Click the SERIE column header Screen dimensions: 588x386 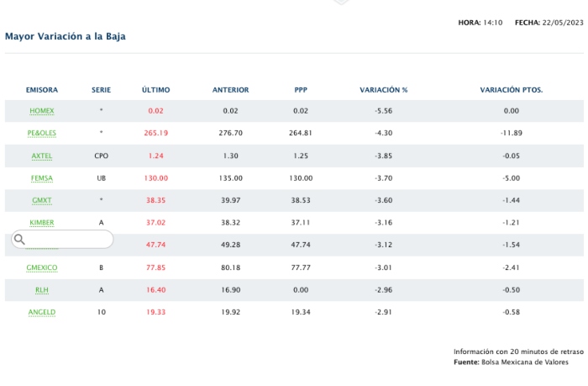pos(101,89)
